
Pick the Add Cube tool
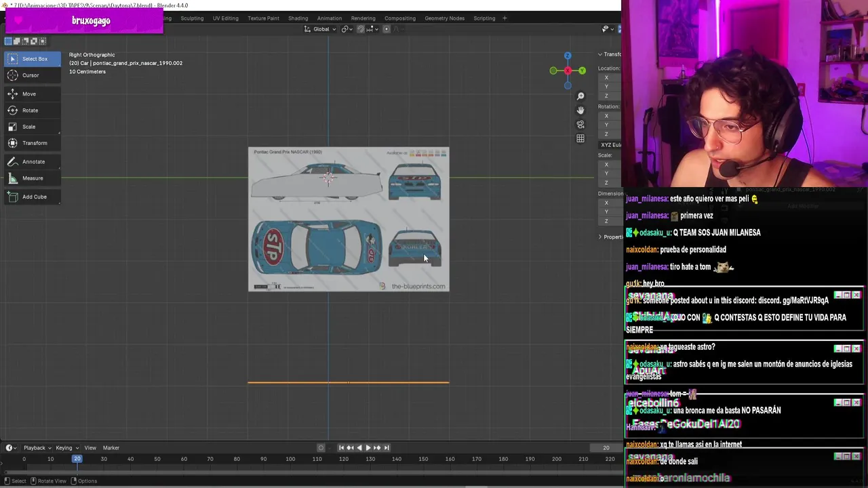pos(32,197)
